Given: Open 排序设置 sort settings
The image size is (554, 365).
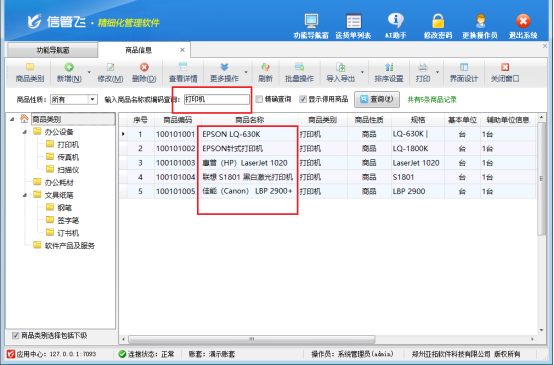Looking at the screenshot, I should 389,73.
